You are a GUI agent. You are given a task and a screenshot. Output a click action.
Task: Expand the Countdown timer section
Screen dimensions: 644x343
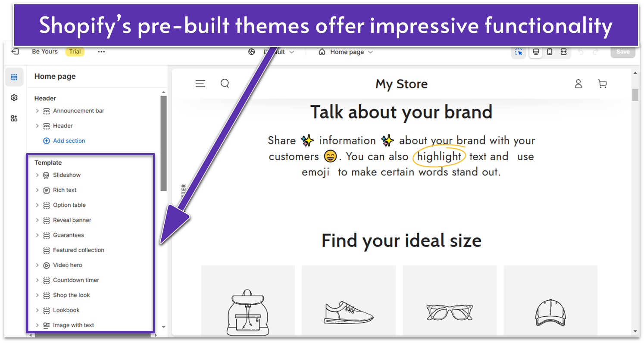click(37, 280)
